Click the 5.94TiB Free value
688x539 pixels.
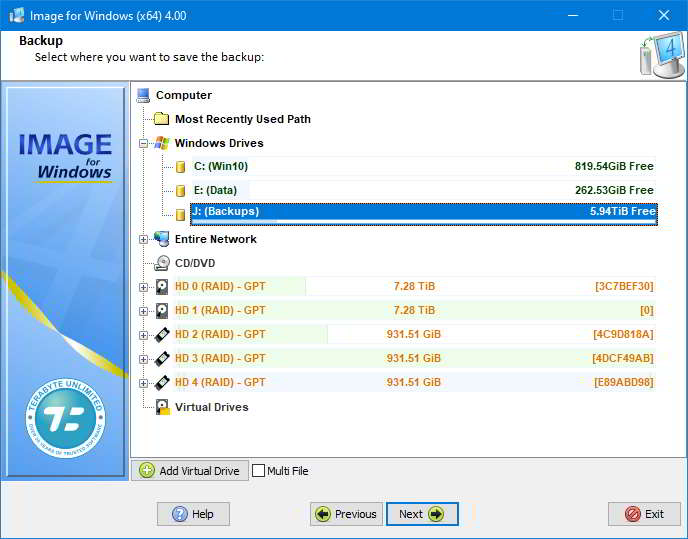(x=622, y=212)
